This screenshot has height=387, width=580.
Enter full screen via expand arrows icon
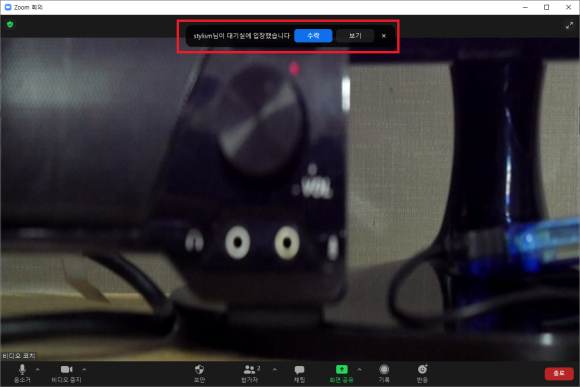click(569, 26)
